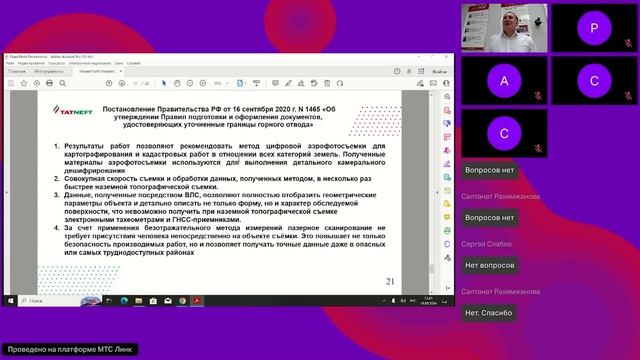Open Adobe Acrobat taskbar icon
640x360 pixels.
[x=197, y=301]
